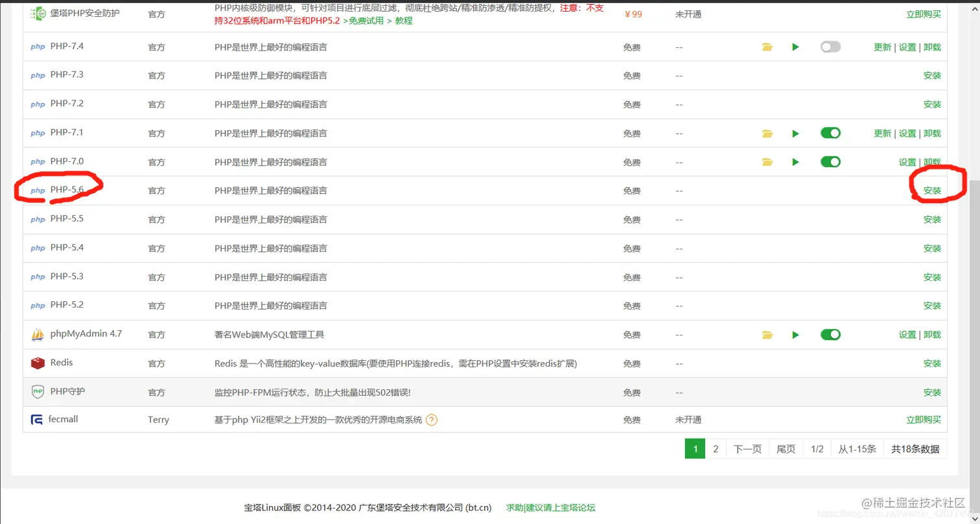Open 设置 for phpMyAdmin 4.7
The image size is (980, 524).
click(x=907, y=335)
